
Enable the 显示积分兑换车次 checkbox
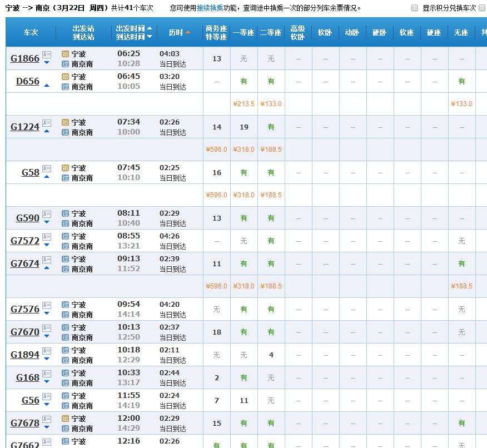415,8
